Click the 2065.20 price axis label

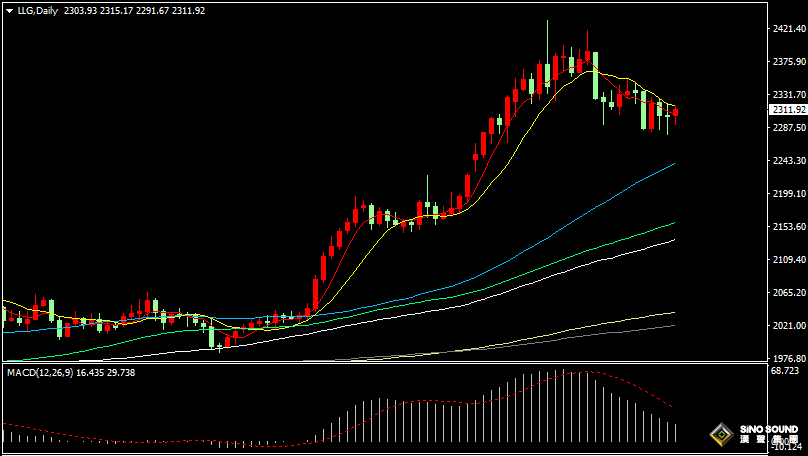point(788,293)
